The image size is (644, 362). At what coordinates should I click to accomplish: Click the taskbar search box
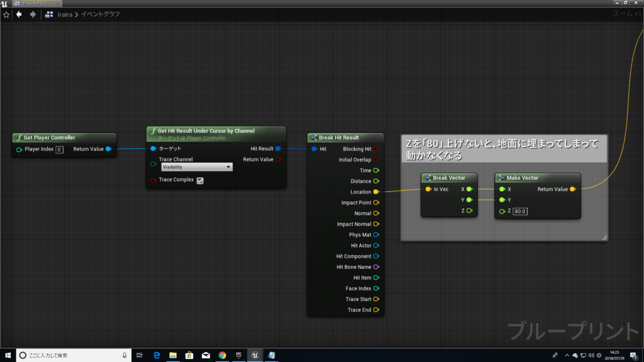pos(74,355)
